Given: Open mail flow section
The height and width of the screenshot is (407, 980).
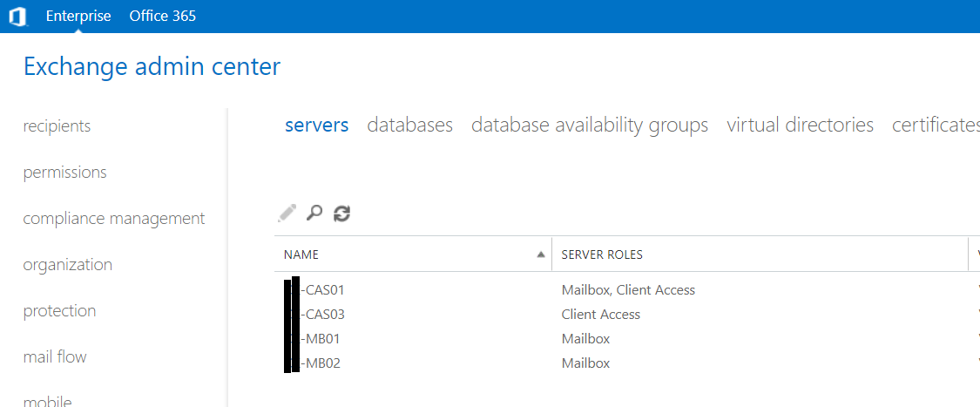Looking at the screenshot, I should (x=55, y=357).
